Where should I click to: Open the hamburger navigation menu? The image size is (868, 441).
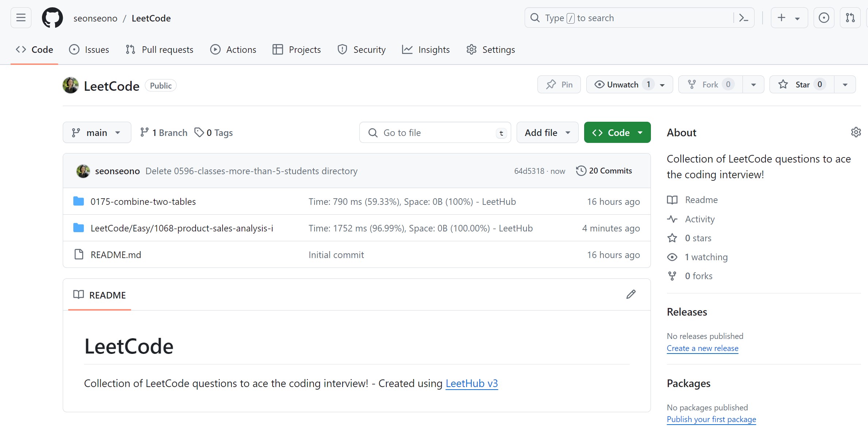(x=21, y=17)
